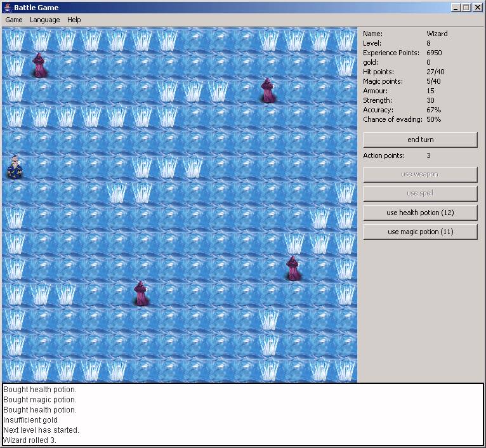Click the ice tile directly above the wizard
The height and width of the screenshot is (448, 486).
pos(15,142)
